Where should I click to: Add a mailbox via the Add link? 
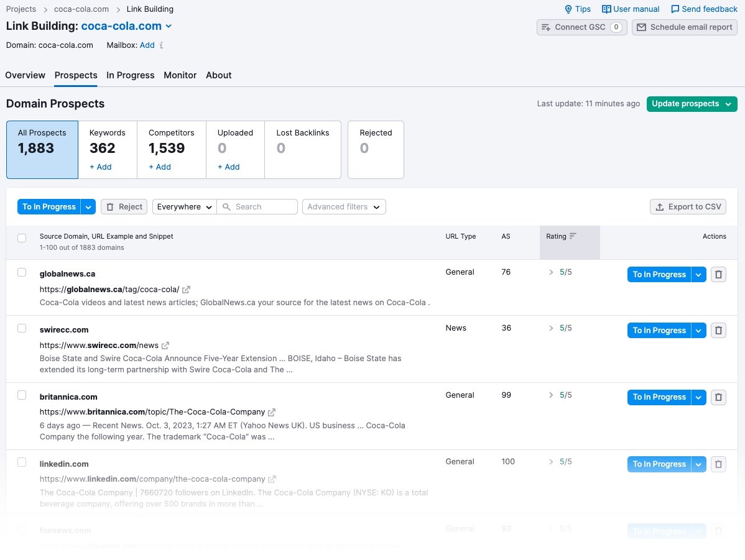click(x=147, y=45)
